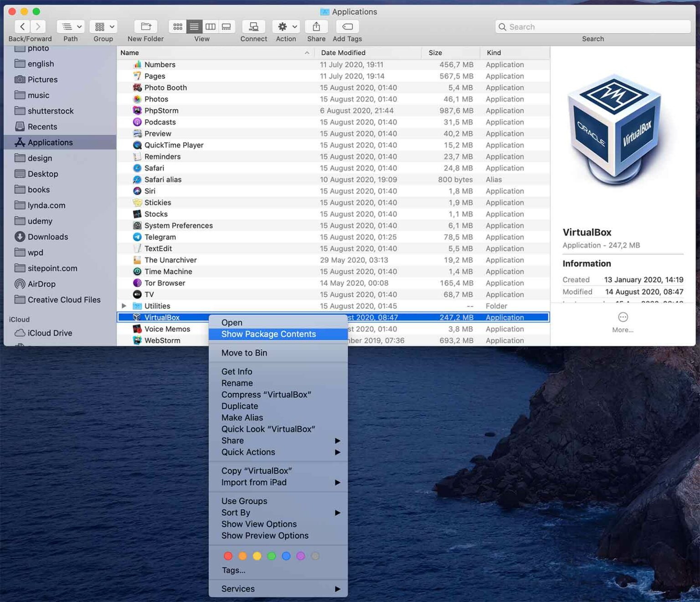
Task: Select the Telegram app icon
Action: 138,237
